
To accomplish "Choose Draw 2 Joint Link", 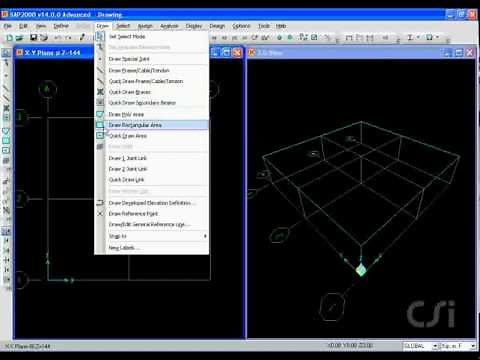I will [152, 169].
